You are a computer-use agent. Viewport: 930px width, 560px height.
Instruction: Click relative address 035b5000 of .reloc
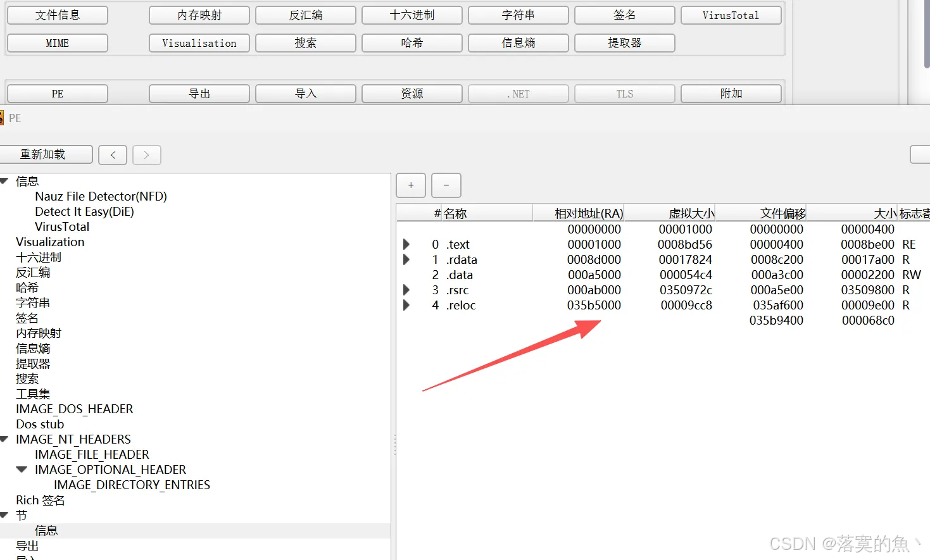tap(594, 305)
